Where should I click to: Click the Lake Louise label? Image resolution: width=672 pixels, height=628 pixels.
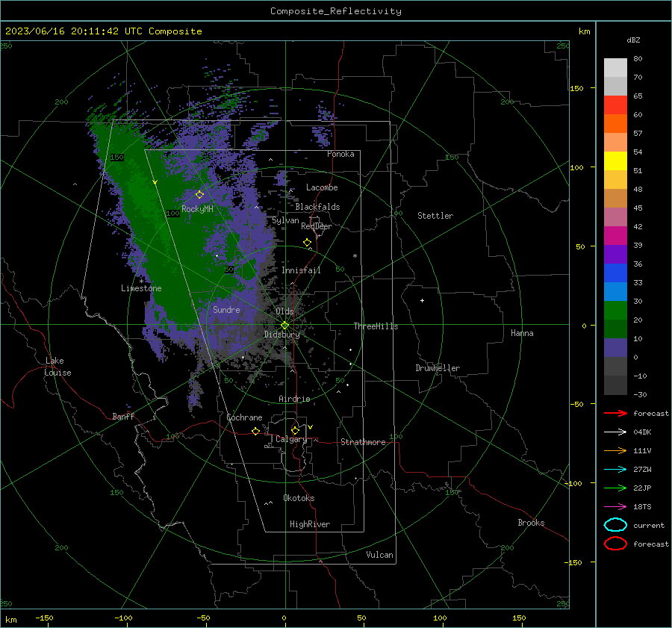[x=57, y=367]
